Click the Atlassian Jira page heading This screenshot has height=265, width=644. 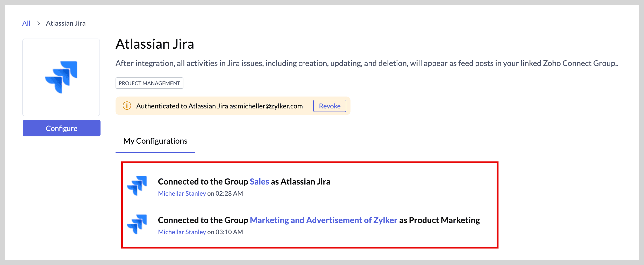click(155, 44)
